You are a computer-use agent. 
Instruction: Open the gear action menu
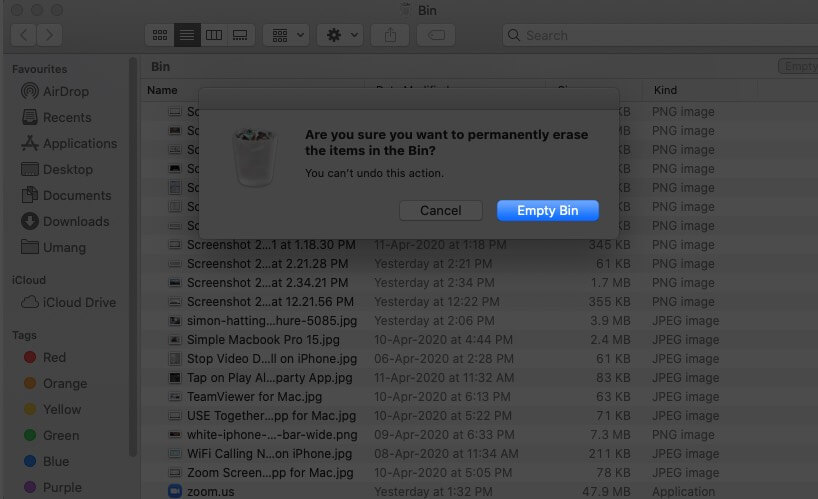click(x=340, y=35)
